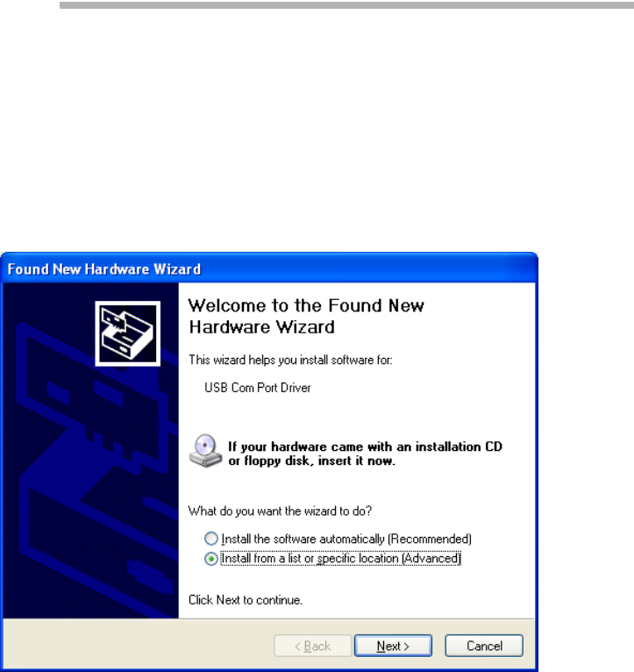Click the gray horizontal bar above the dialog
The height and width of the screenshot is (672, 634).
click(346, 5)
